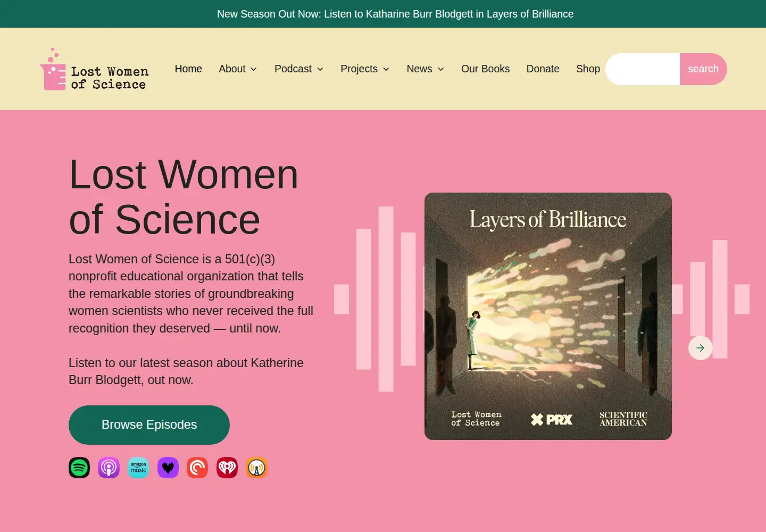Go to the Home page
Image resolution: width=766 pixels, height=532 pixels.
[188, 69]
